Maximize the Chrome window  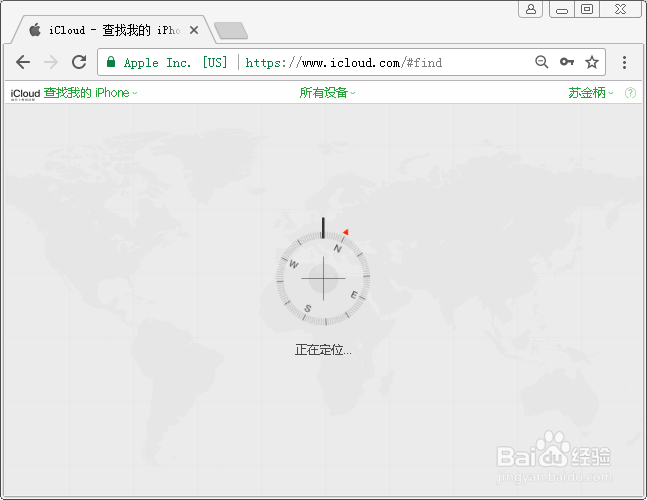586,9
